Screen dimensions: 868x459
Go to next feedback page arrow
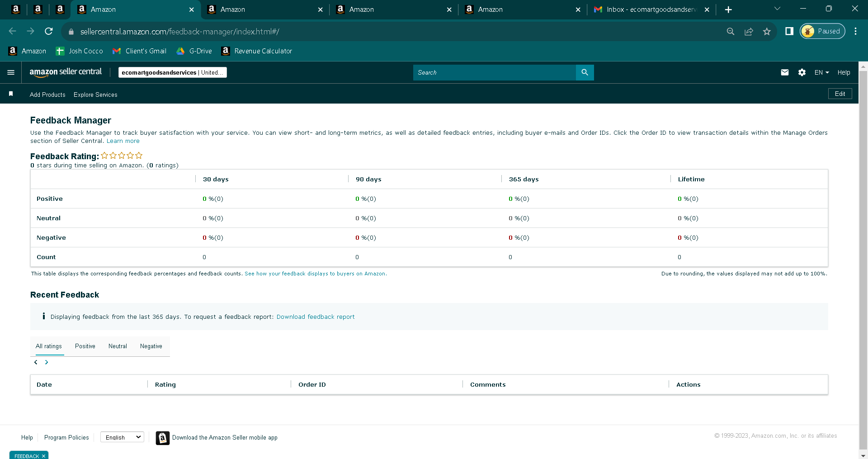pyautogui.click(x=47, y=362)
